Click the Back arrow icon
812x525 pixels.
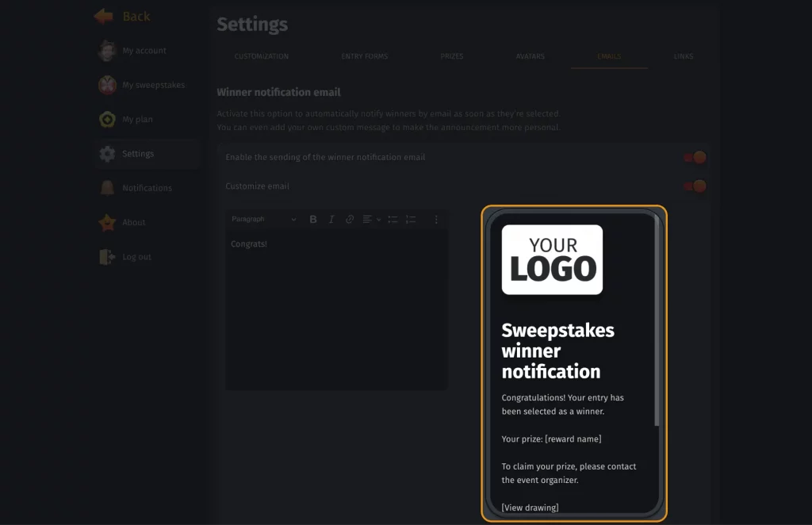coord(103,17)
